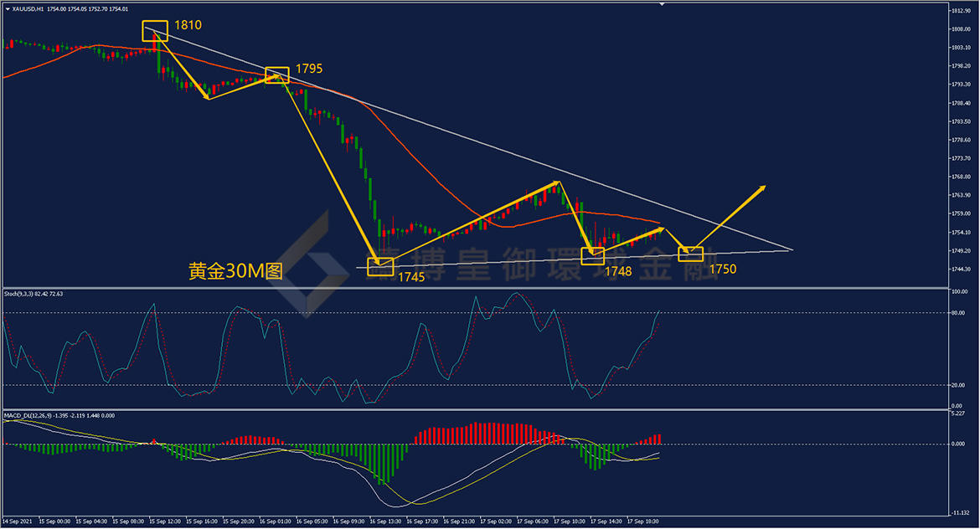Image resolution: width=980 pixels, height=529 pixels.
Task: Open the XAUUSD,H1 chart dropdown triangle
Action: [x=8, y=8]
